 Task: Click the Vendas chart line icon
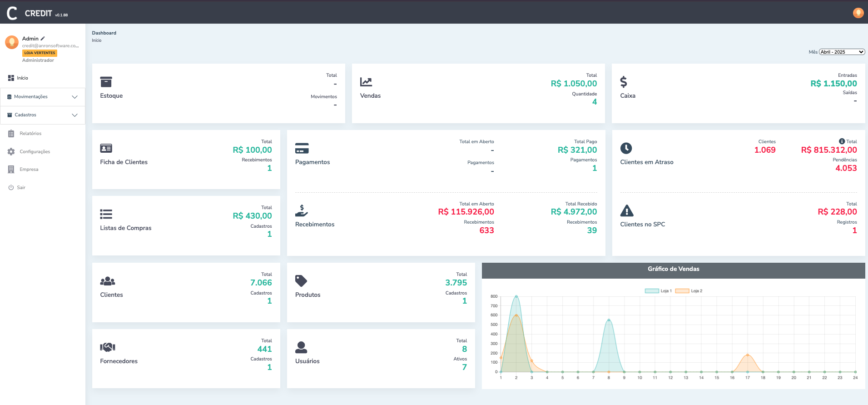click(366, 82)
